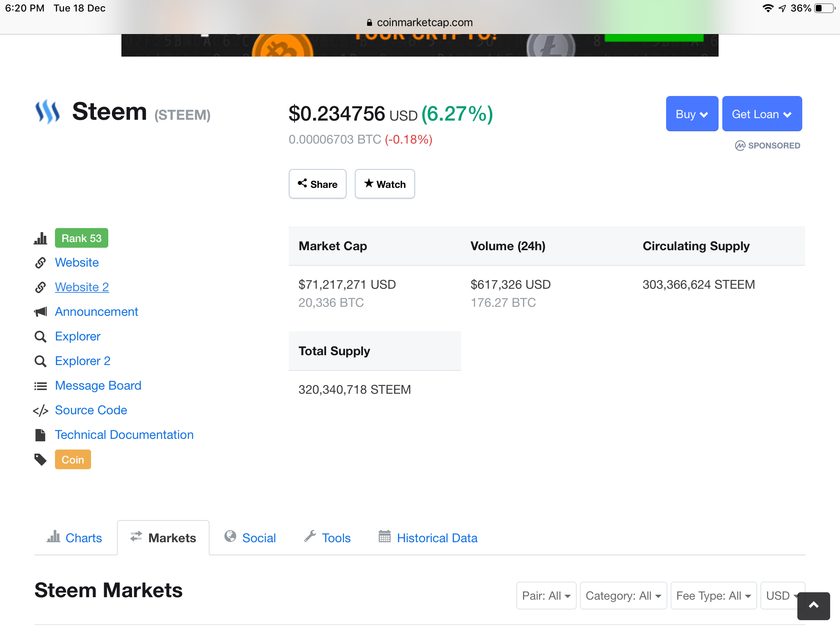The height and width of the screenshot is (630, 840).
Task: Open the Fee Type: All dropdown
Action: (x=713, y=596)
